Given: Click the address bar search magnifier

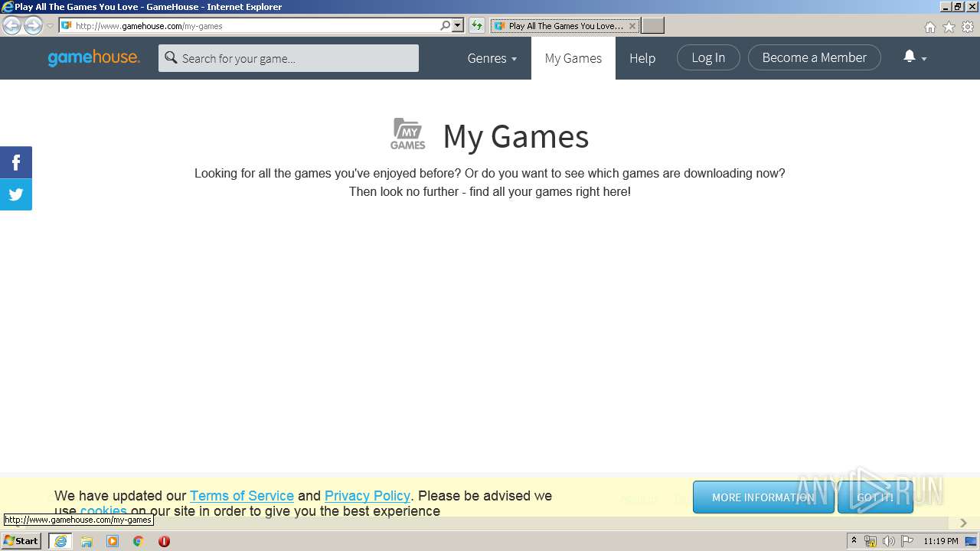Looking at the screenshot, I should (x=445, y=26).
